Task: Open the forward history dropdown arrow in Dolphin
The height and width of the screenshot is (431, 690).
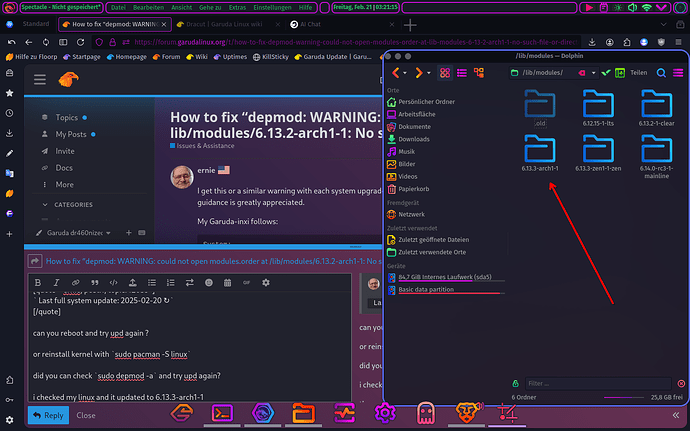Action: click(x=429, y=73)
